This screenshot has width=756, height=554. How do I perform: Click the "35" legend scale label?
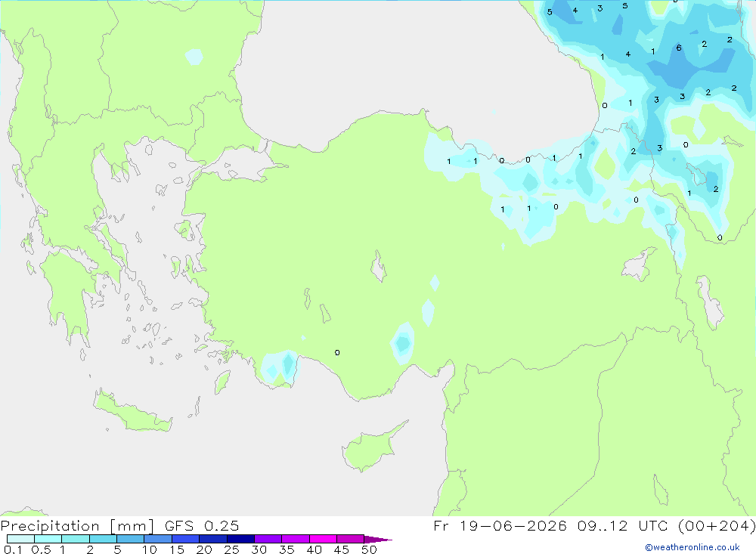pyautogui.click(x=287, y=549)
